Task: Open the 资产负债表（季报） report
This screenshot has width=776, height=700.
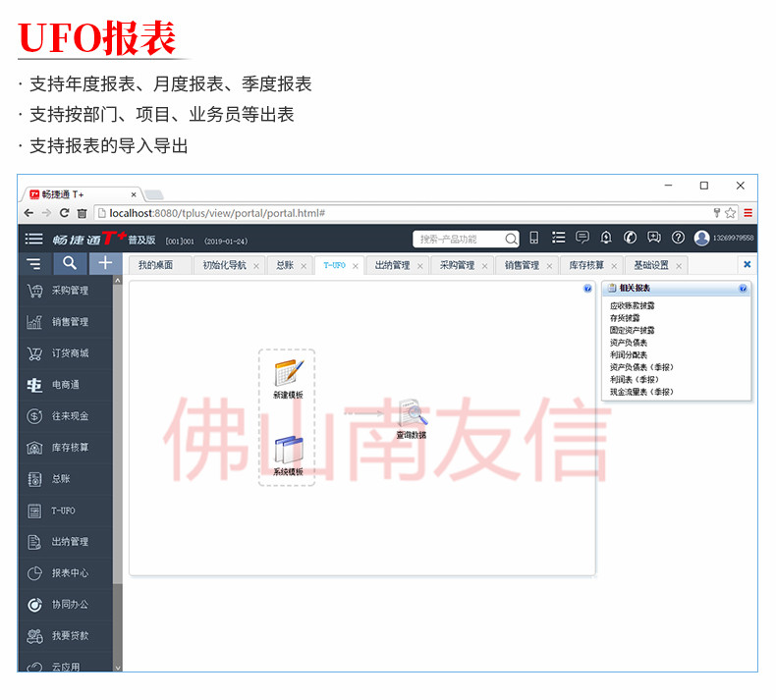Action: (641, 367)
